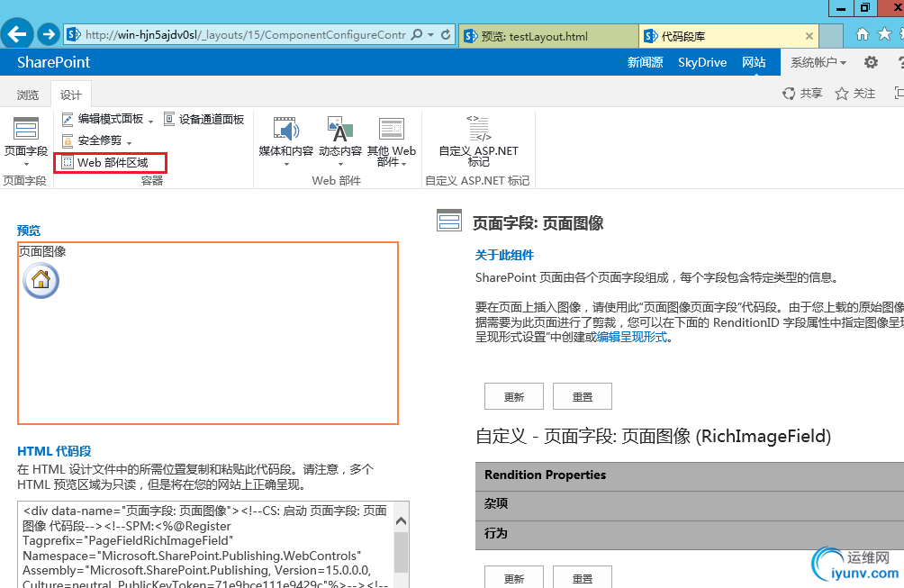Click upper 更新 button
The height and width of the screenshot is (588, 904).
click(514, 396)
